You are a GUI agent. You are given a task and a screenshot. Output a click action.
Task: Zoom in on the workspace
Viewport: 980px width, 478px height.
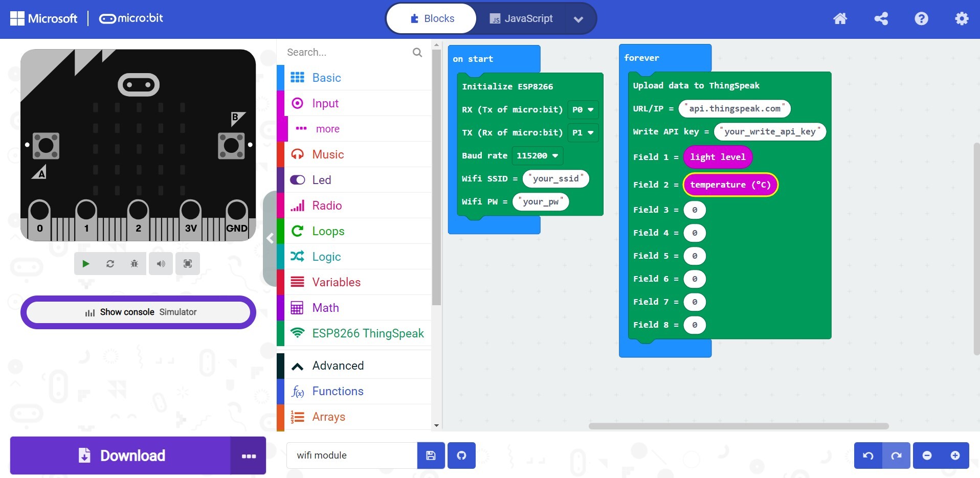click(x=955, y=456)
